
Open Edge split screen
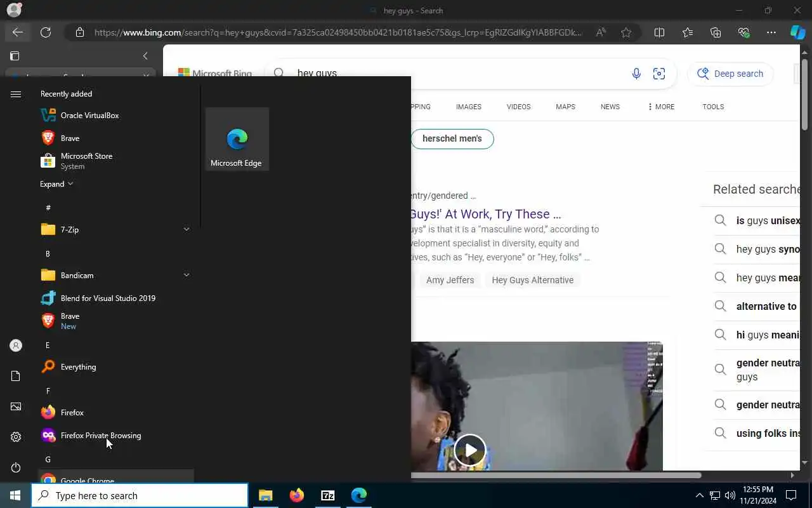pos(659,32)
